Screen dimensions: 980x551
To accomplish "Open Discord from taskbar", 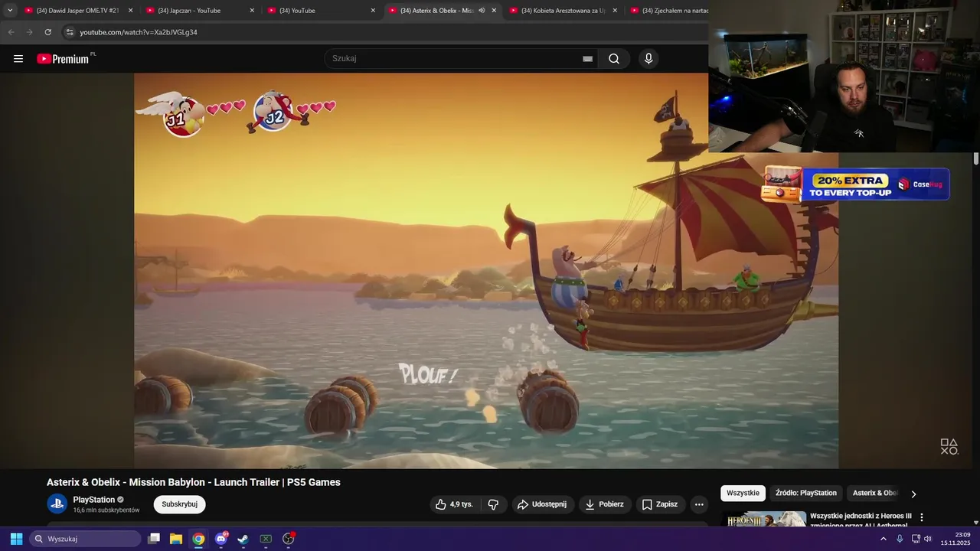I will click(221, 539).
